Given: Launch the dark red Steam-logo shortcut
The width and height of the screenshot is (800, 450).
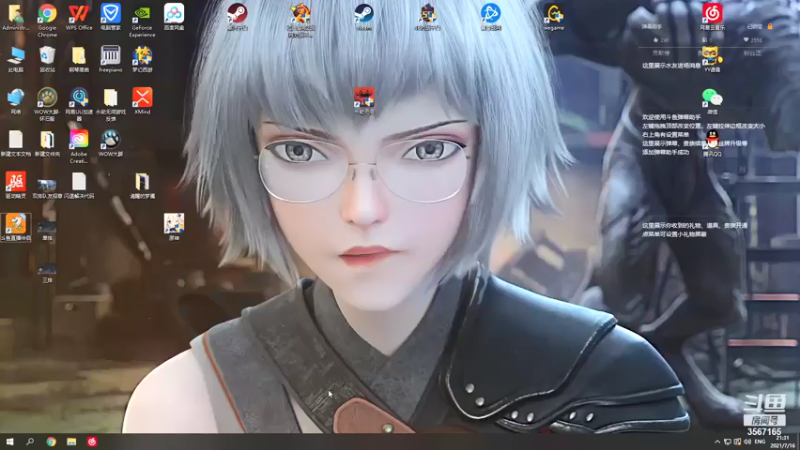Looking at the screenshot, I should [x=237, y=17].
